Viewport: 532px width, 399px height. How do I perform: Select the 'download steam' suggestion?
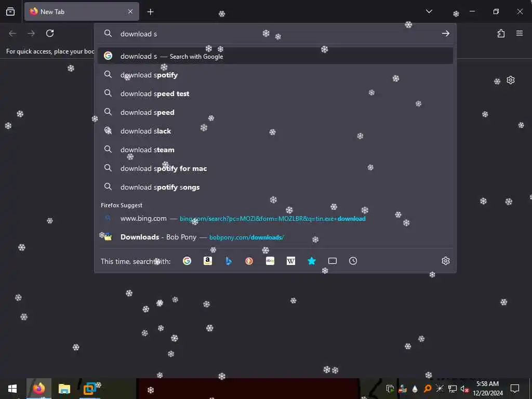click(275, 150)
